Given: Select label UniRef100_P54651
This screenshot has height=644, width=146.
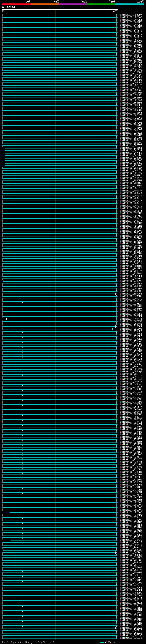Looking at the screenshot, I should tap(131, 555).
